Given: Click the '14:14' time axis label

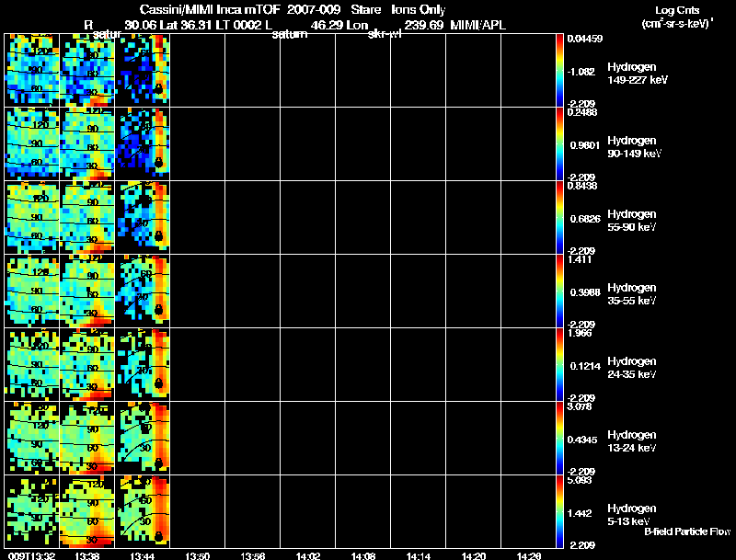Looking at the screenshot, I should coord(419,555).
